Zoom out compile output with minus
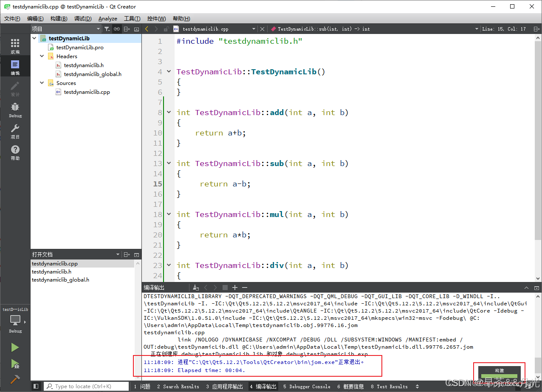This screenshot has height=392, width=542. [x=244, y=288]
